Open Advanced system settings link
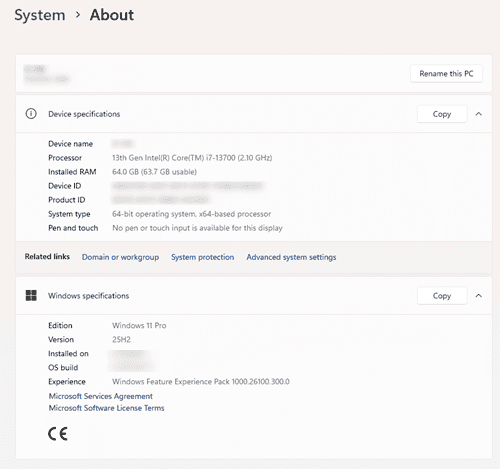 [291, 257]
